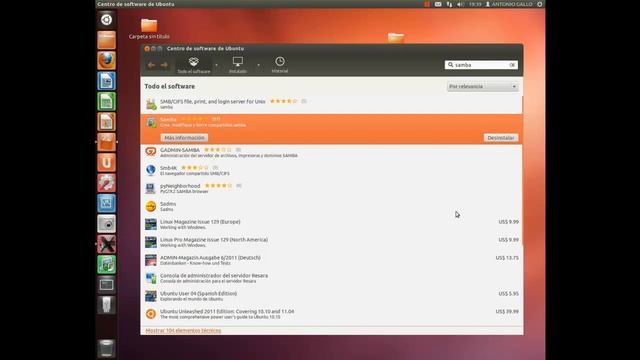The width and height of the screenshot is (640, 360).
Task: Open the Por relevancia sort dropdown
Action: click(x=482, y=87)
